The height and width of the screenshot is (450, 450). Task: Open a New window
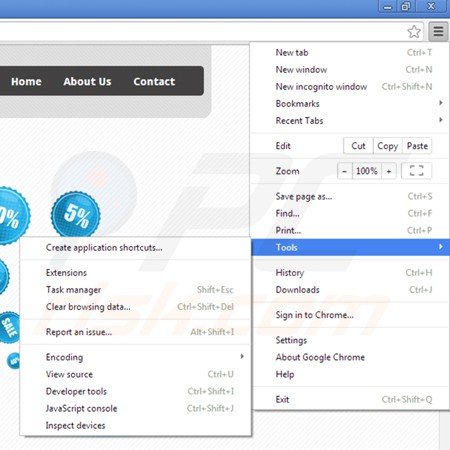pyautogui.click(x=350, y=70)
